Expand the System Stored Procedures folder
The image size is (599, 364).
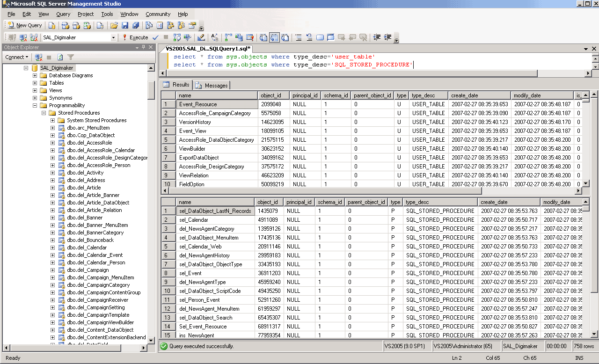point(53,120)
